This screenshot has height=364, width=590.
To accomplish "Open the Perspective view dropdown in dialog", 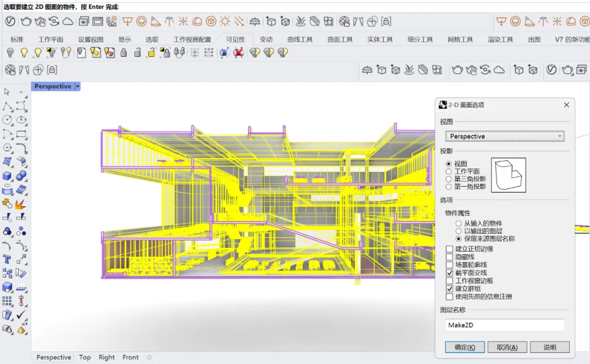I will pyautogui.click(x=505, y=136).
